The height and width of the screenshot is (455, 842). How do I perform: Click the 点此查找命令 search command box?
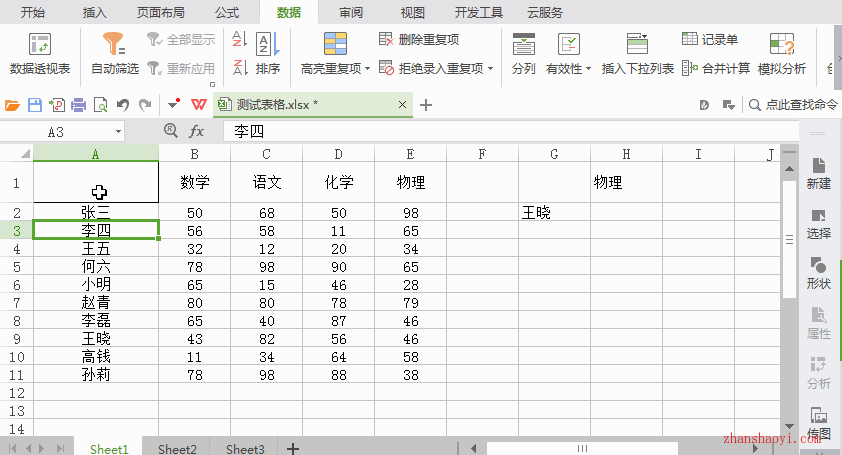point(793,105)
